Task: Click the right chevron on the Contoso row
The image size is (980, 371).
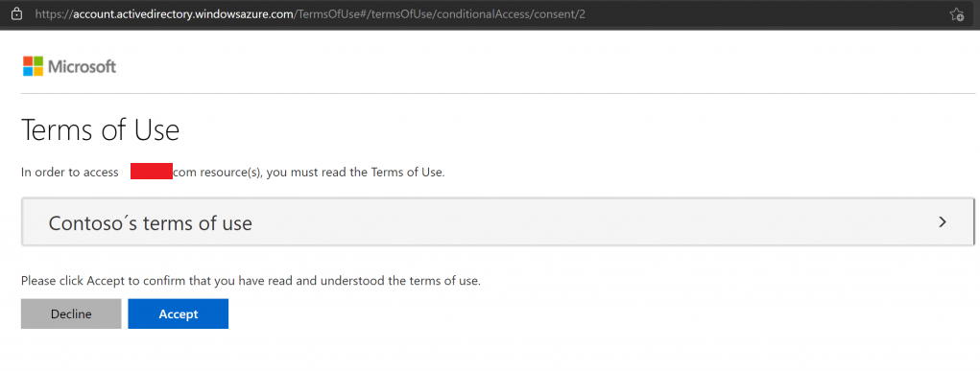Action: click(x=944, y=221)
